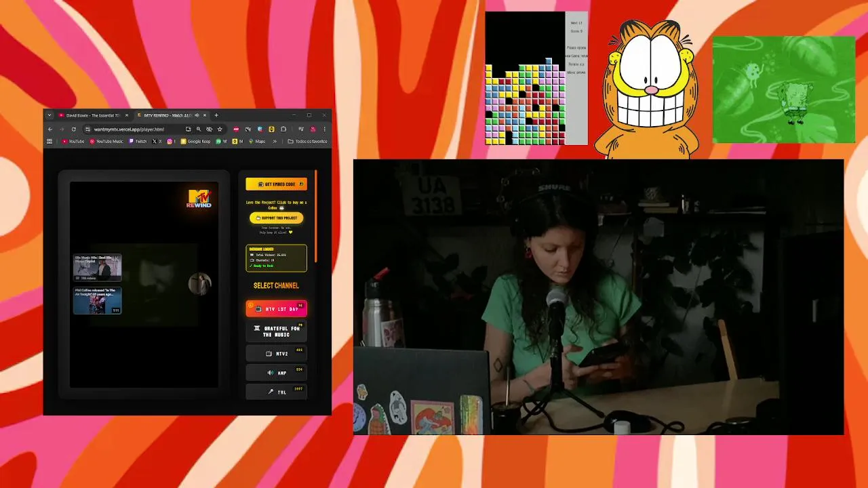The image size is (868, 488).
Task: Expand hidden bookmarks chevron
Action: (275, 141)
